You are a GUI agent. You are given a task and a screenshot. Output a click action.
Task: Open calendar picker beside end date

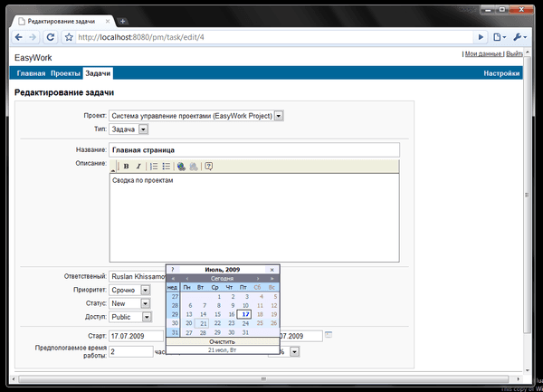pyautogui.click(x=329, y=335)
